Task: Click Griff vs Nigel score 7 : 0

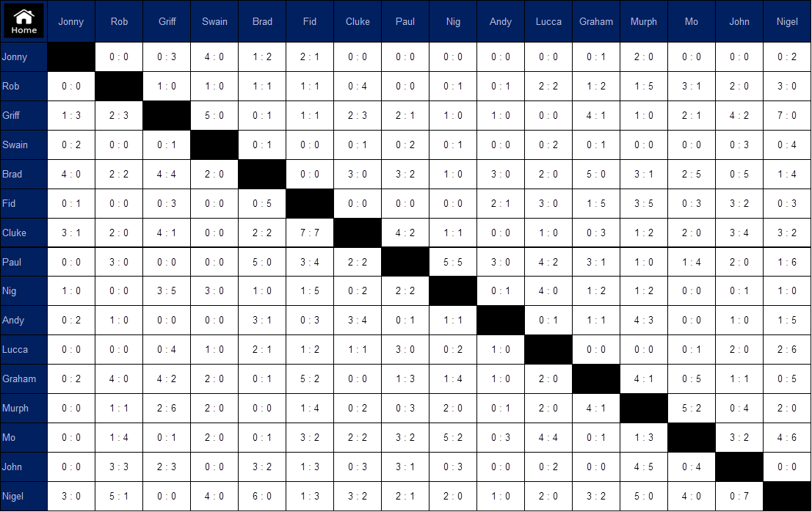Action: pyautogui.click(x=787, y=115)
